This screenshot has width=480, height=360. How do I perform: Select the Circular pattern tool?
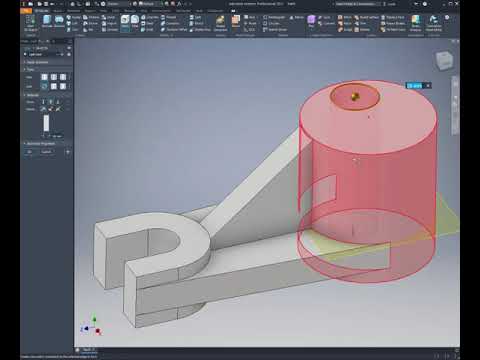pyautogui.click(x=272, y=23)
